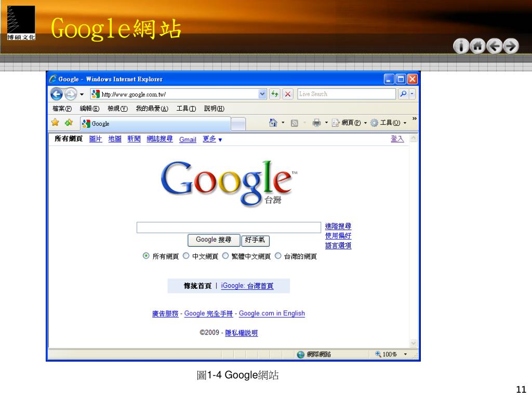Open the 進階搜尋 link
532x399 pixels.
click(x=338, y=226)
